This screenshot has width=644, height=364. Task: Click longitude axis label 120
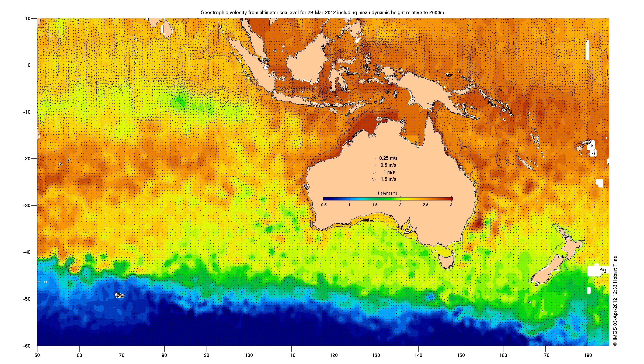pos(334,355)
